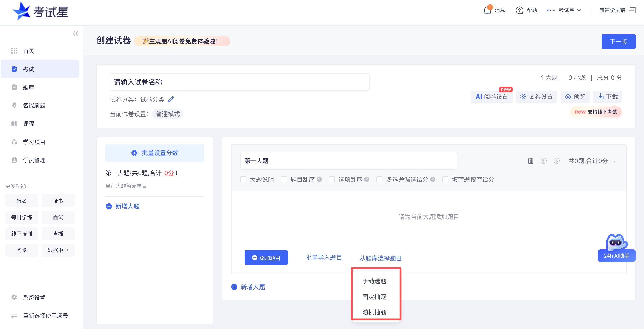This screenshot has height=329, width=644.
Task: Open the 数据中心 feature
Action: pos(58,250)
